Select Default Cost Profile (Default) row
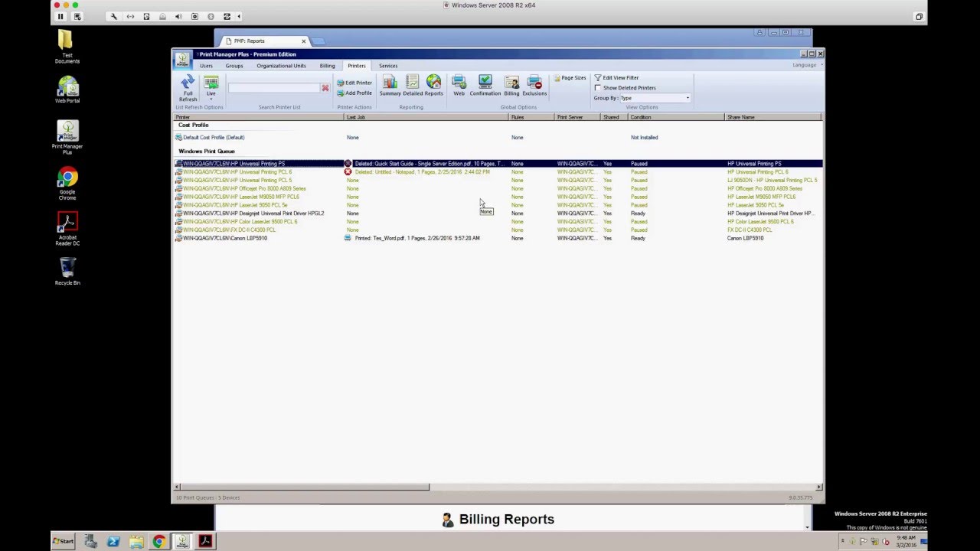Screen dimensions: 980x551 498,138
